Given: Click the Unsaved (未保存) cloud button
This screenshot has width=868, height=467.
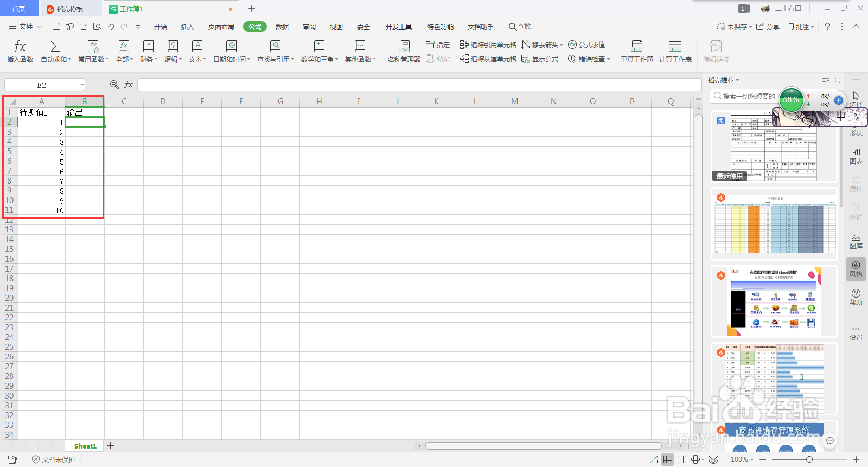Looking at the screenshot, I should (733, 27).
